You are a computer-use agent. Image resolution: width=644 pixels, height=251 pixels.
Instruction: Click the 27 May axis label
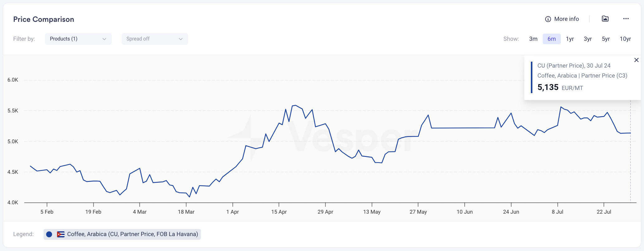(418, 212)
